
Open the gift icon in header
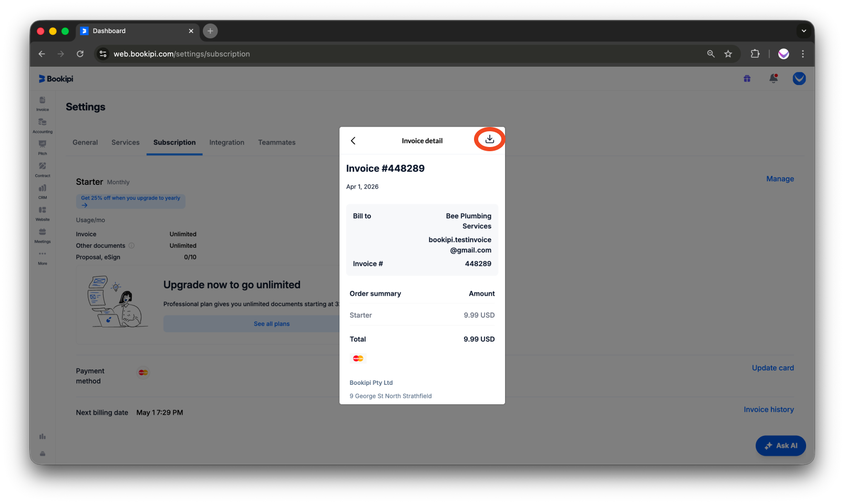[747, 79]
